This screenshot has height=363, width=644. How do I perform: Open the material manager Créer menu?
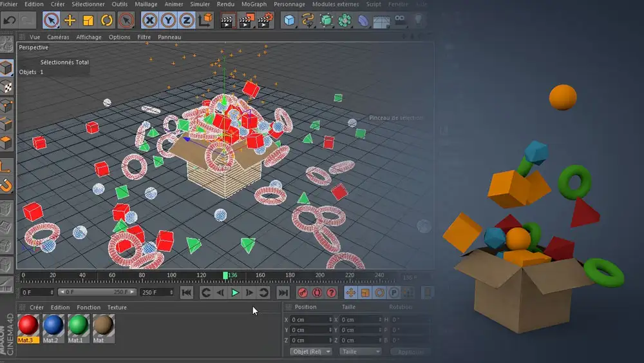pos(37,308)
